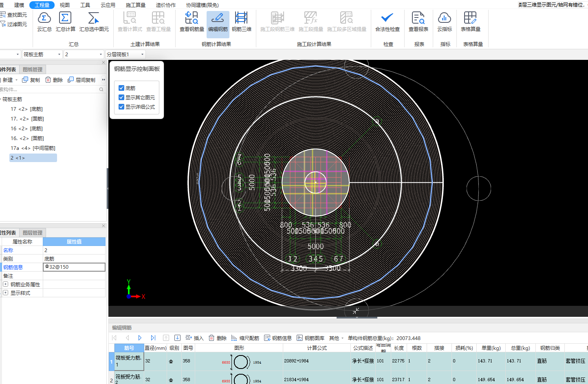
Task: Open 钢筋信息 in edit toolbar
Action: tap(278, 338)
